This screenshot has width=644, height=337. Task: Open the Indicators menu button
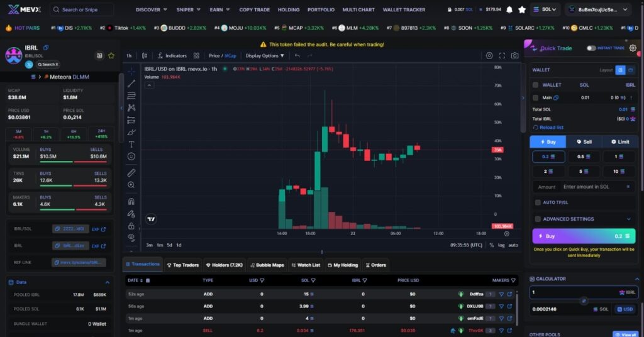[x=172, y=55]
